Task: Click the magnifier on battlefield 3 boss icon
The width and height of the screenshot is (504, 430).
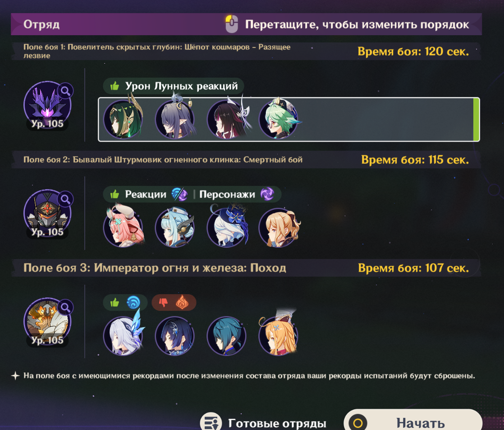Action: pos(65,307)
